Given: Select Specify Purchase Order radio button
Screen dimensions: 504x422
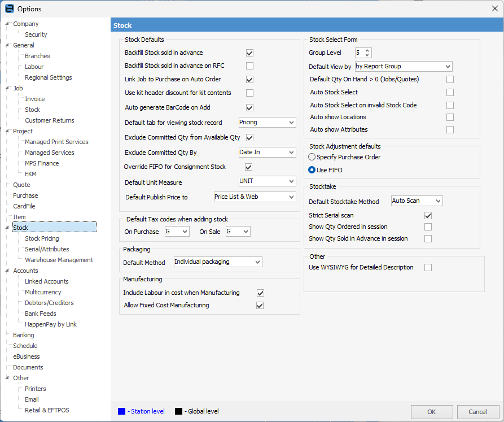Looking at the screenshot, I should 312,157.
